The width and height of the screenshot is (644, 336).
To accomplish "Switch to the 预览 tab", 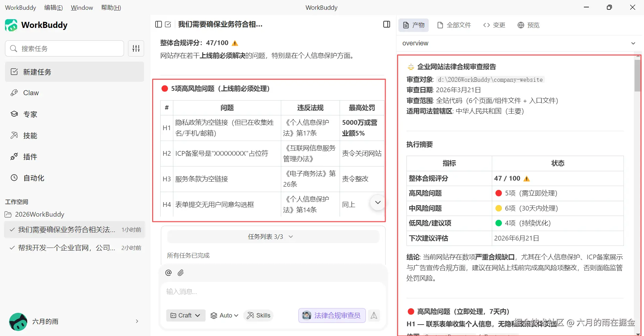I will 529,25.
